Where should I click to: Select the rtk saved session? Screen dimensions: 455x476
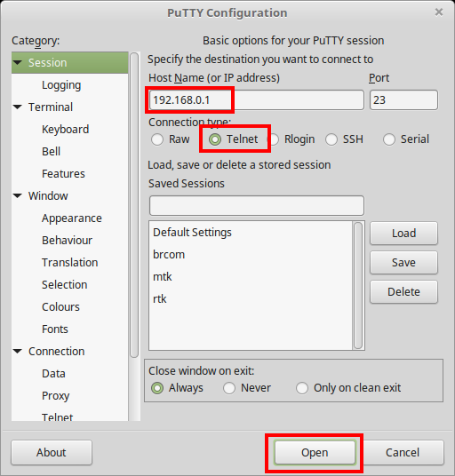pos(251,299)
